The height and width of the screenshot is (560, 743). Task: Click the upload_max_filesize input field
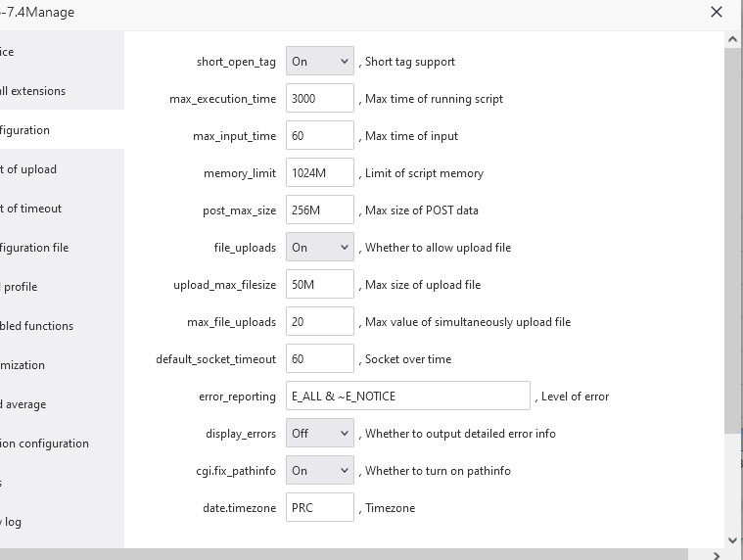click(x=320, y=284)
